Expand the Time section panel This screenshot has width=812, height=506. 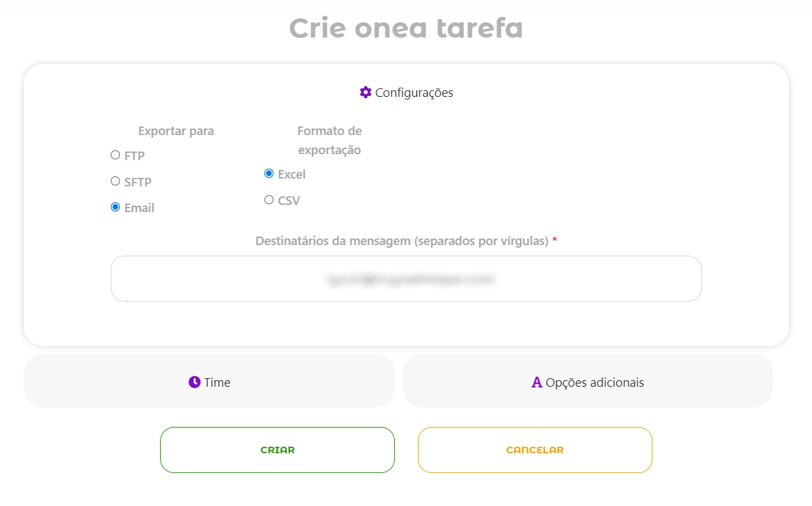(x=209, y=381)
